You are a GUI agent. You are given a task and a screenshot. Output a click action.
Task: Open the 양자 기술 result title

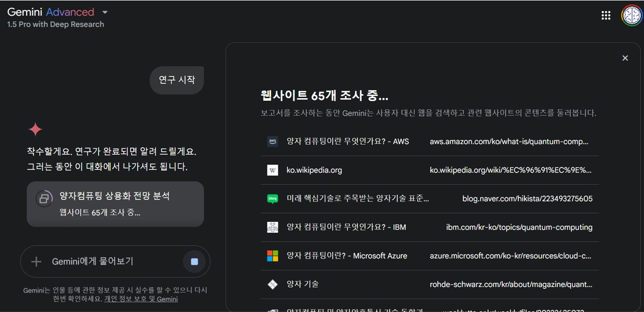303,284
